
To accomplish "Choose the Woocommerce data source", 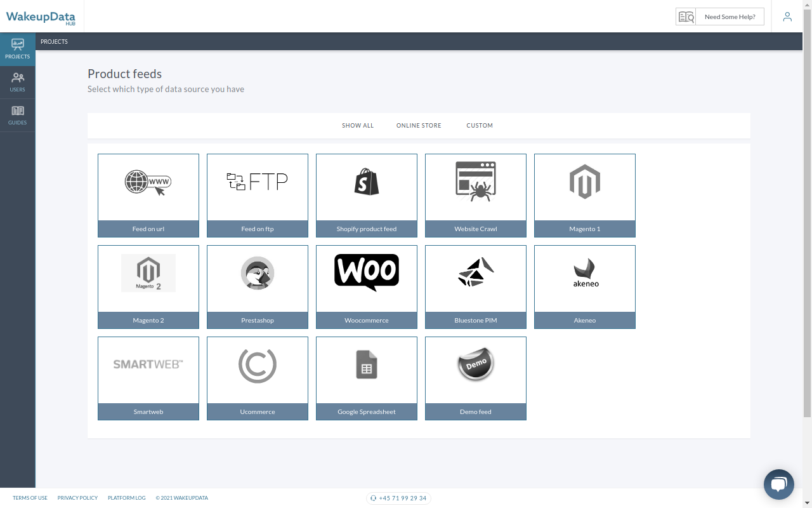I will [366, 286].
